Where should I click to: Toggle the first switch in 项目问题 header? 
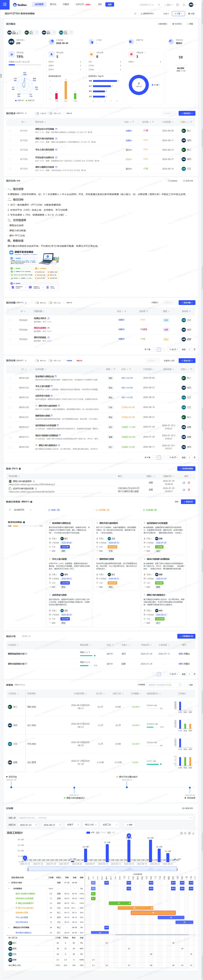[x=37, y=303]
